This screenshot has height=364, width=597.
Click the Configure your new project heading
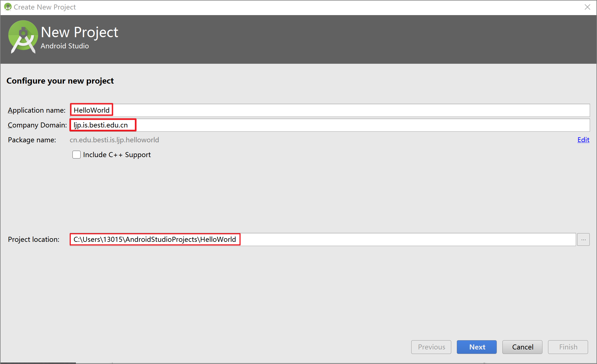60,81
